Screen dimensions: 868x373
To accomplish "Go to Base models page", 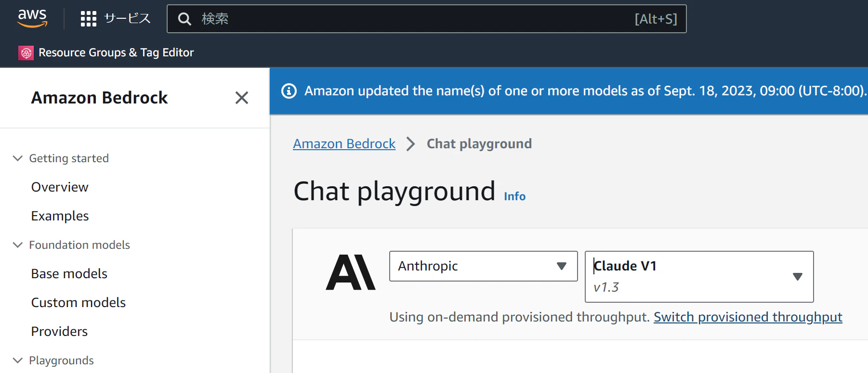I will (69, 274).
